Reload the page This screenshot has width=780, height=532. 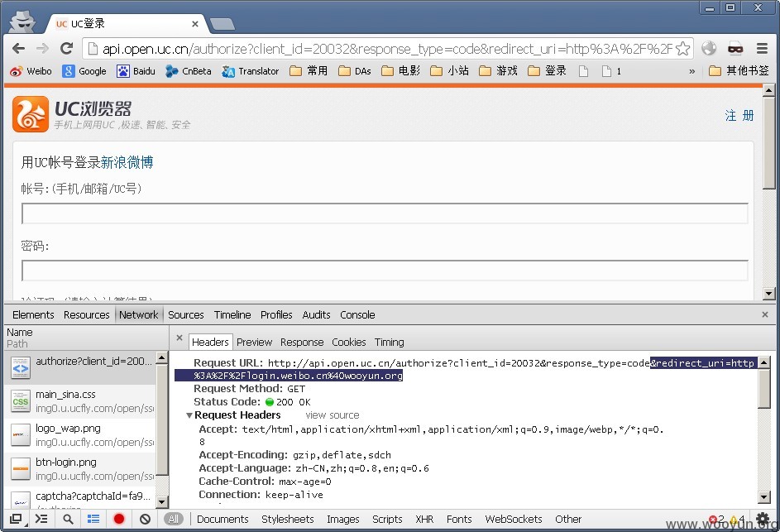(x=67, y=48)
